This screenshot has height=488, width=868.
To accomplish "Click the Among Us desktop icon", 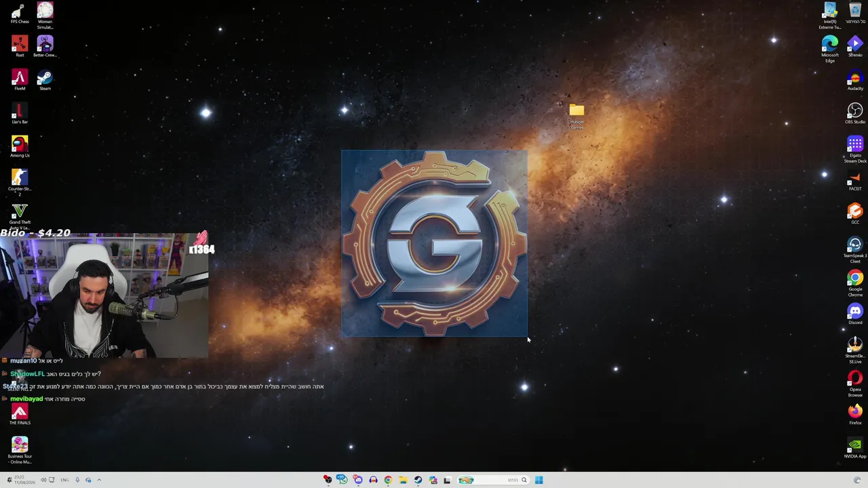I will tap(20, 147).
